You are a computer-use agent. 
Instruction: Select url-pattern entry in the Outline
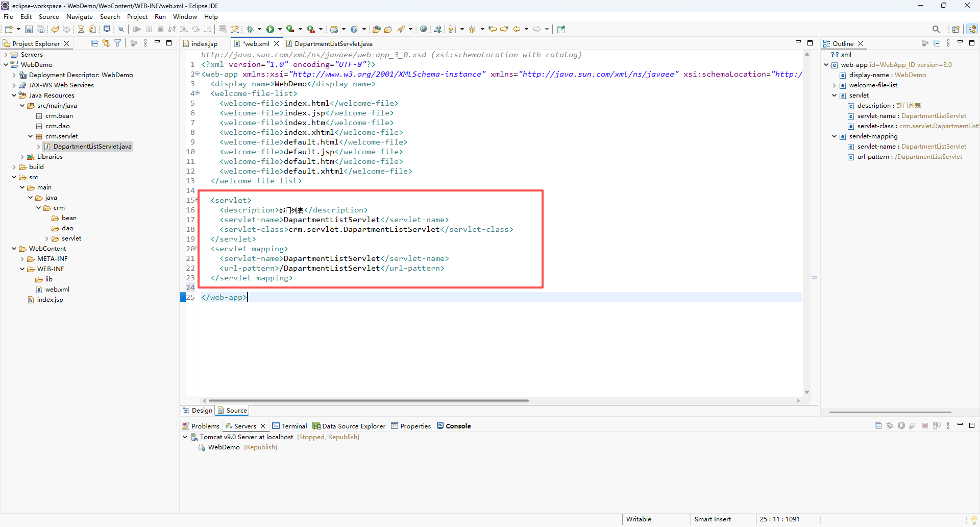coord(905,157)
